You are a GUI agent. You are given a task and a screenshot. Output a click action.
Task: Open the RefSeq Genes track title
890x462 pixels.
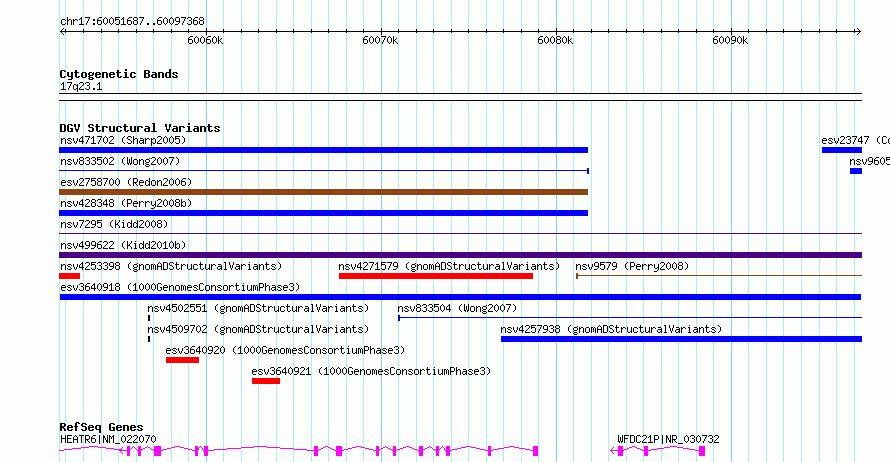click(x=101, y=427)
